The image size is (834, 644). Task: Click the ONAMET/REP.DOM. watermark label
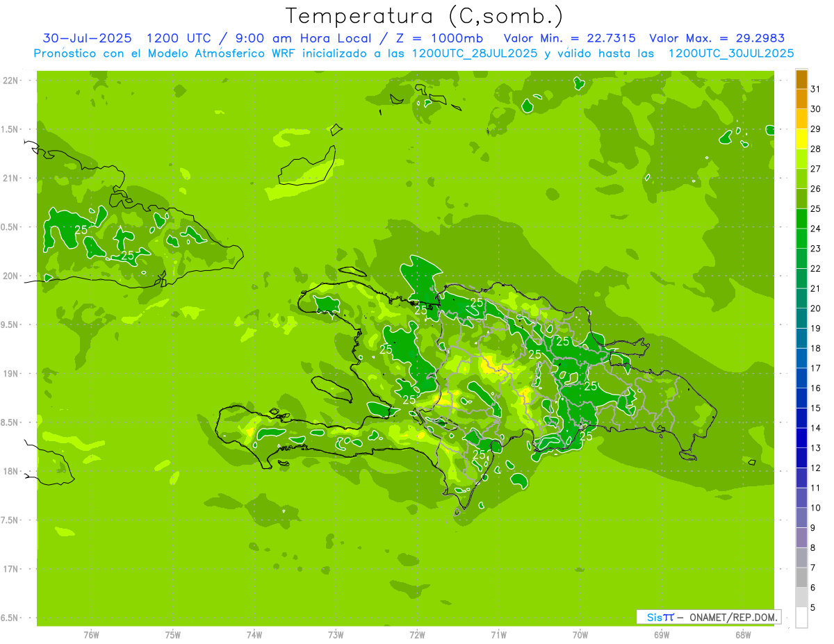click(708, 617)
